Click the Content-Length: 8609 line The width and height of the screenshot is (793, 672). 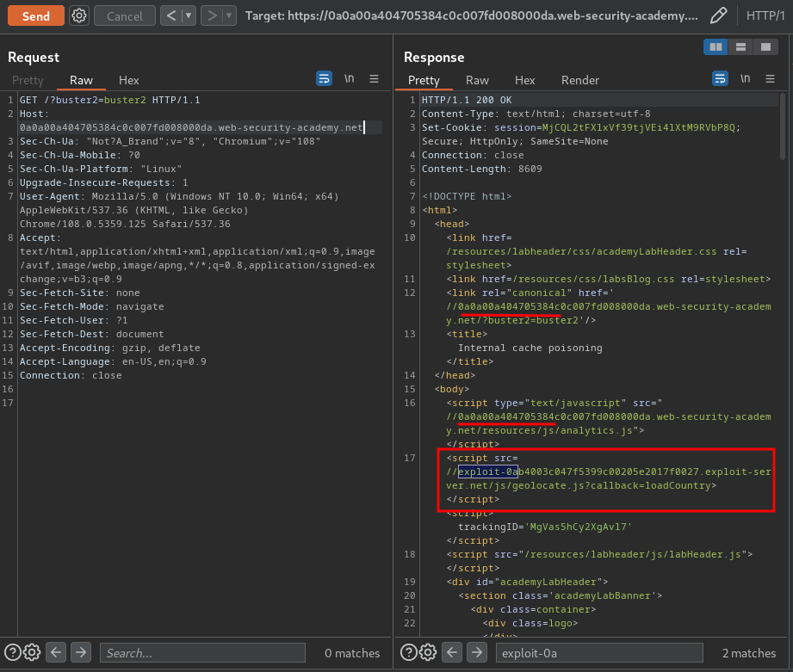[482, 169]
